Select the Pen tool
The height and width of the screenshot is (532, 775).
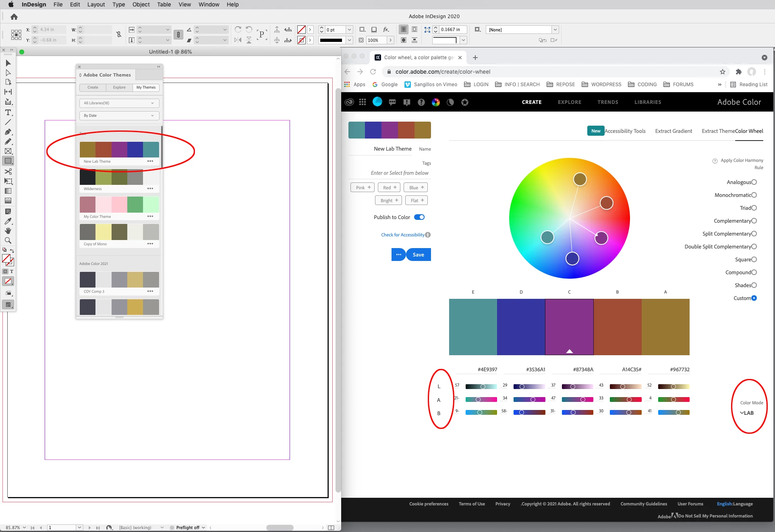click(8, 132)
